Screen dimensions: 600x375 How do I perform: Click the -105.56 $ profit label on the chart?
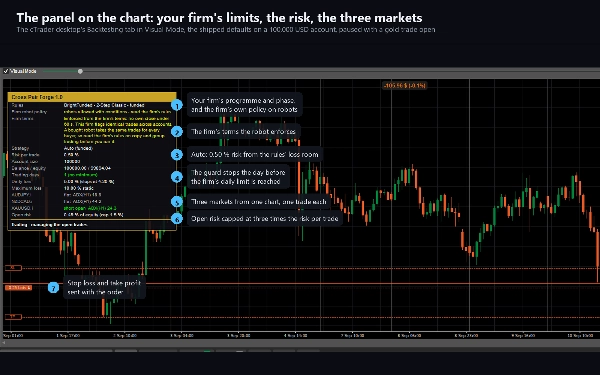tap(404, 85)
